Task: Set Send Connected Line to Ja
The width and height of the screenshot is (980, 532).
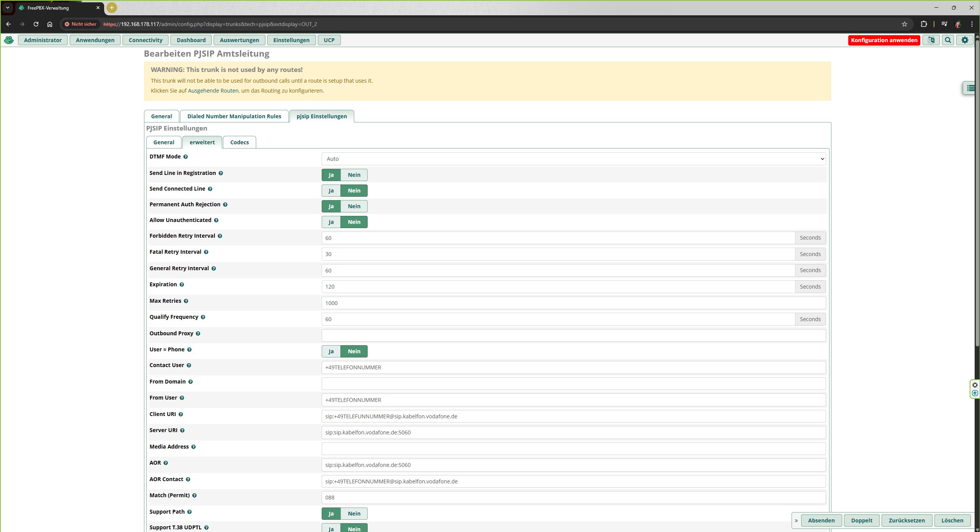Action: click(331, 191)
